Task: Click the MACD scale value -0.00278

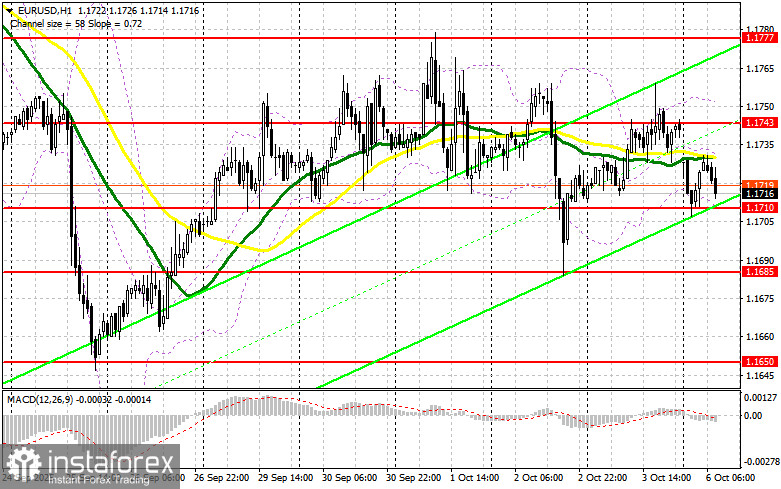Action: click(761, 462)
